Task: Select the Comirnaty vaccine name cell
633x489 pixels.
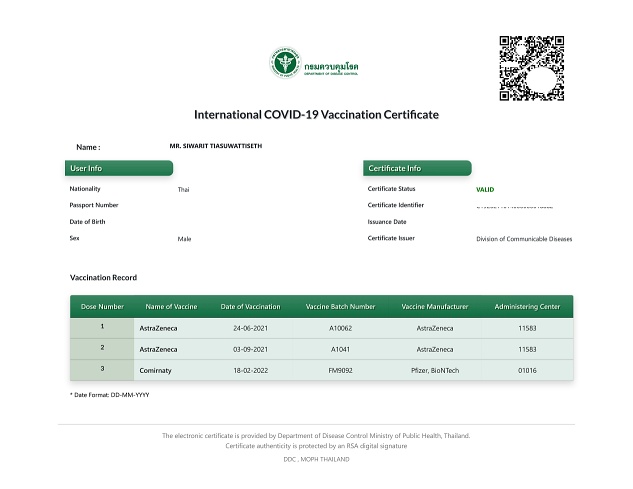Action: [157, 370]
